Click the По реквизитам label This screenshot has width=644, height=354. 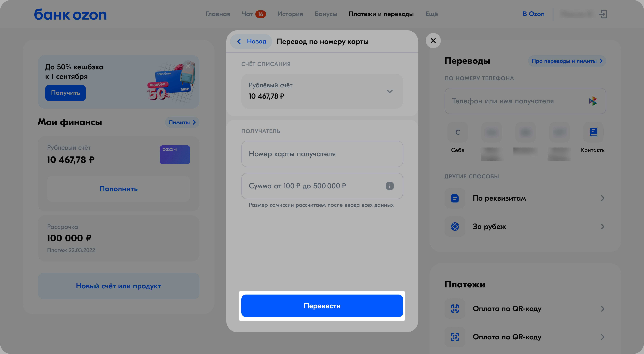pyautogui.click(x=499, y=198)
